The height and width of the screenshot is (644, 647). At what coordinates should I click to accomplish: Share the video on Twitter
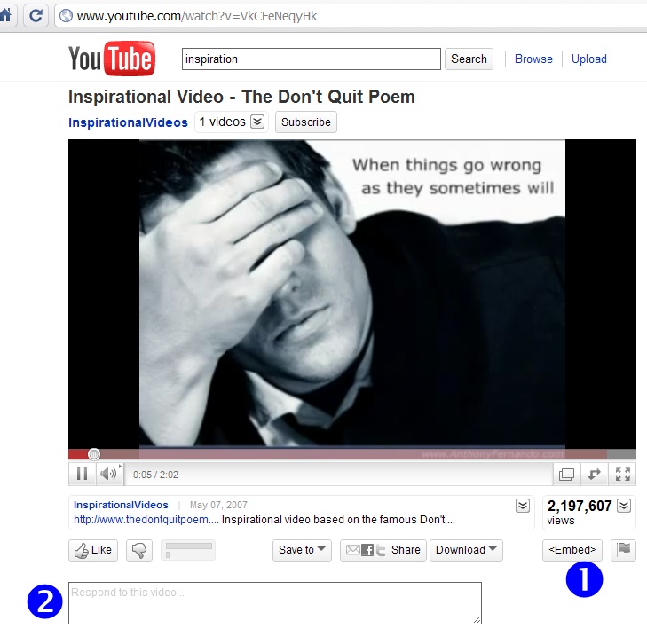click(x=381, y=550)
